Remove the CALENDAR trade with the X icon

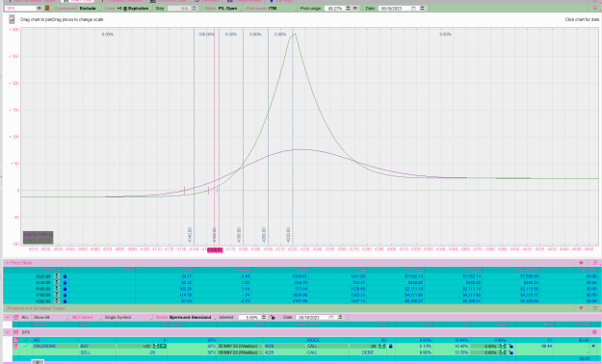pos(593,346)
